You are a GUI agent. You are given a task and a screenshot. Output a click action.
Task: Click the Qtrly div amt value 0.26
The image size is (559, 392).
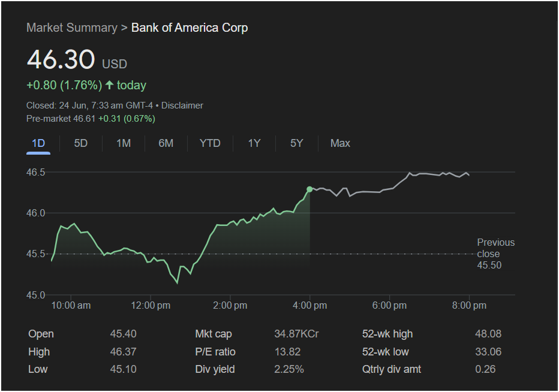coord(485,369)
